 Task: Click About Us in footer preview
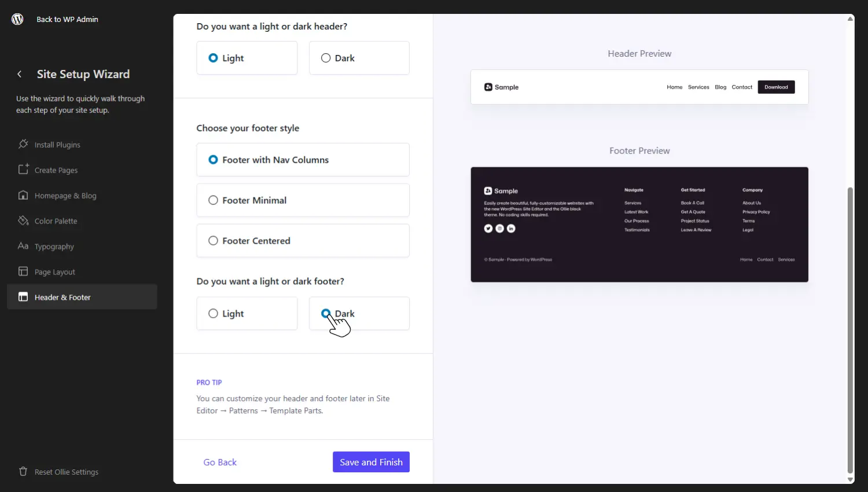point(752,203)
